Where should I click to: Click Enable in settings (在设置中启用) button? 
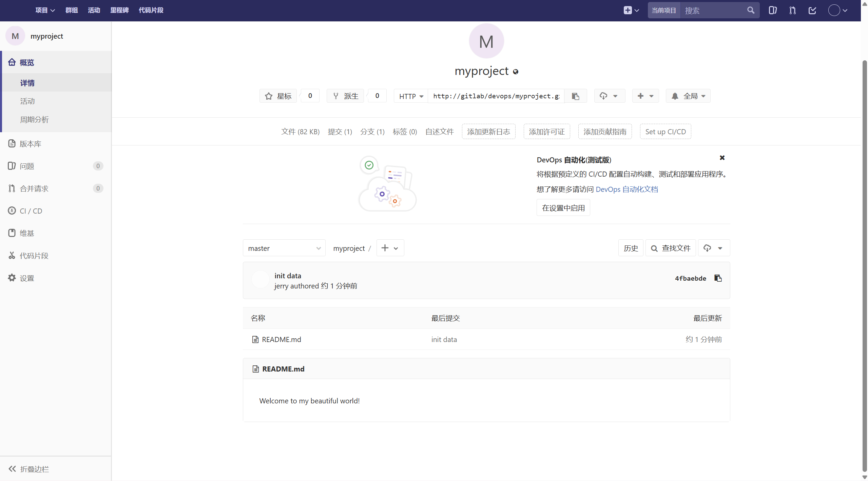tap(563, 208)
